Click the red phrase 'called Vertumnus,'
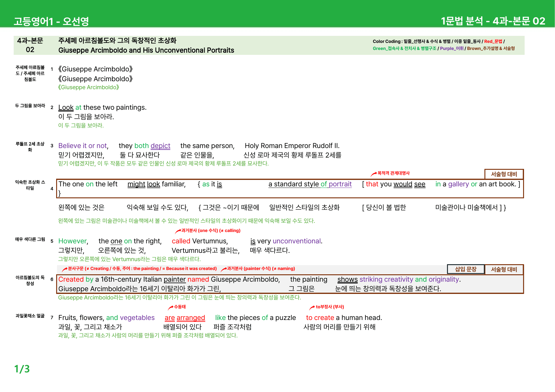Viewport: 555px width, 392px height. pos(200,241)
